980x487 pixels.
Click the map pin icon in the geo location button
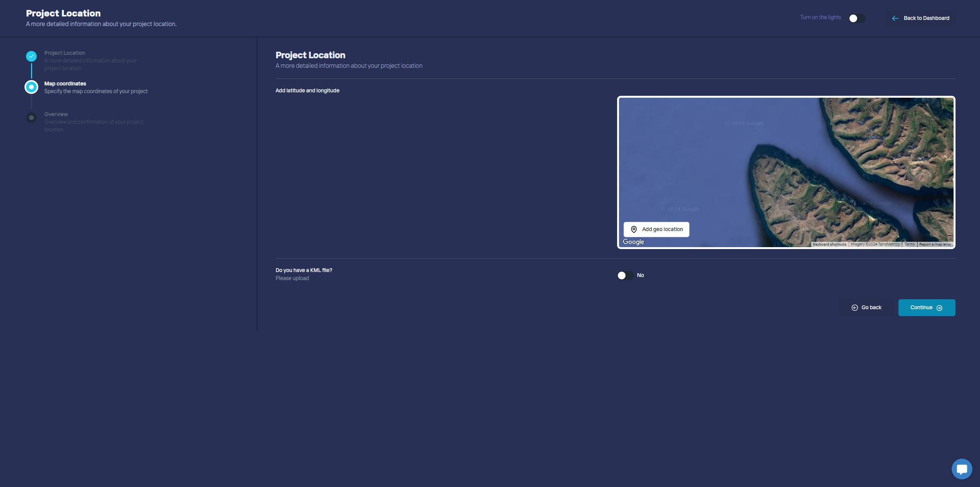pos(634,229)
